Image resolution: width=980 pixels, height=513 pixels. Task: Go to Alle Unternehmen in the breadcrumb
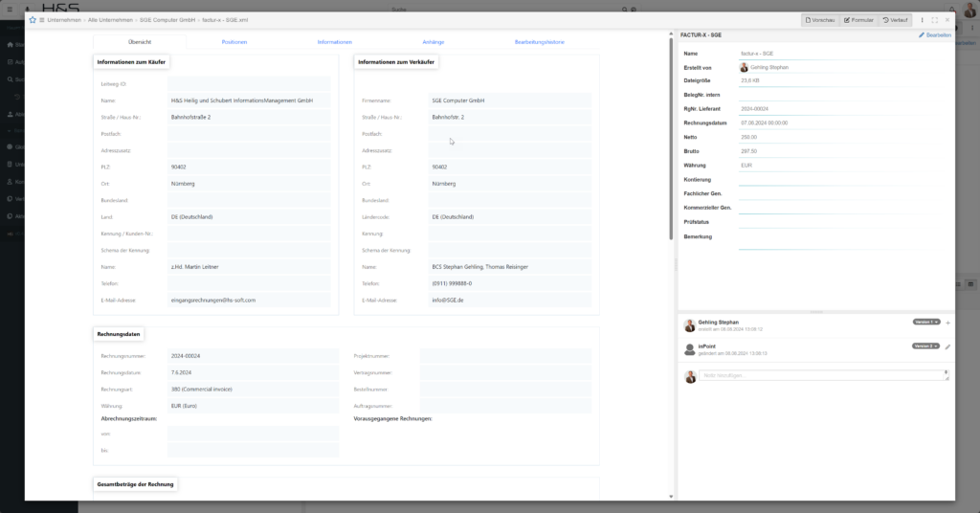110,20
